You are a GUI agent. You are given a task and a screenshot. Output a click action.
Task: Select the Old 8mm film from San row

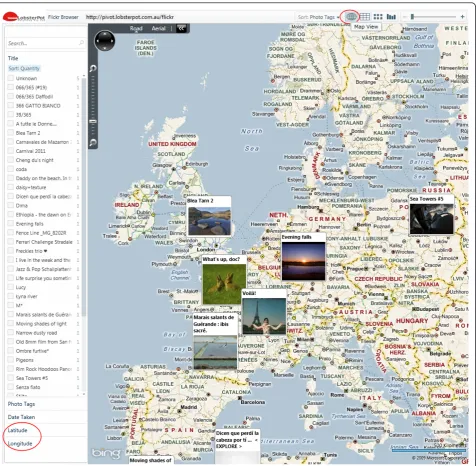(43, 342)
